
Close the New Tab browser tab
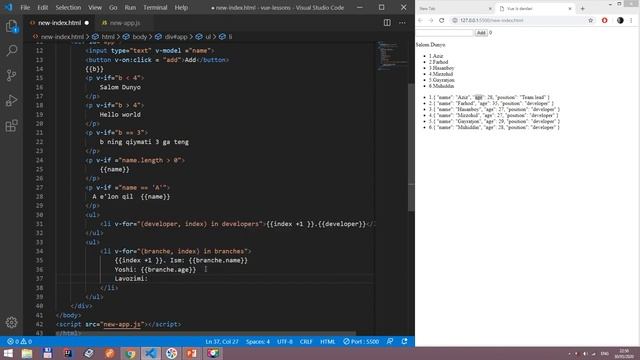pos(490,9)
